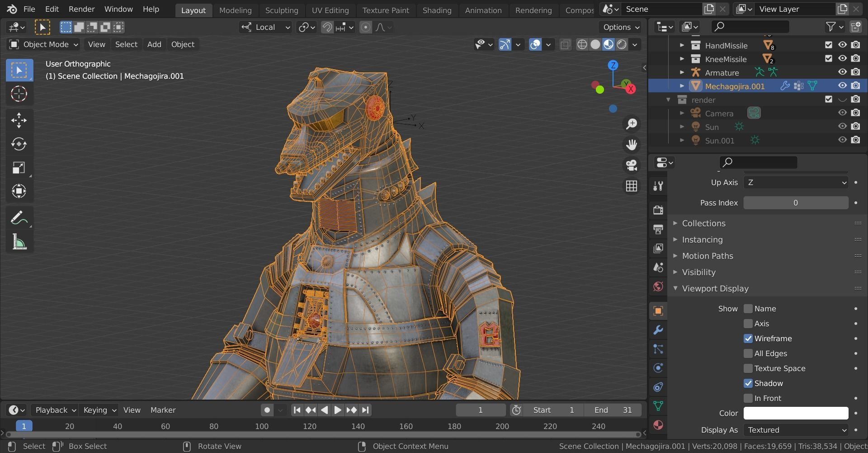
Task: Enable the Name display checkbox
Action: pos(748,309)
